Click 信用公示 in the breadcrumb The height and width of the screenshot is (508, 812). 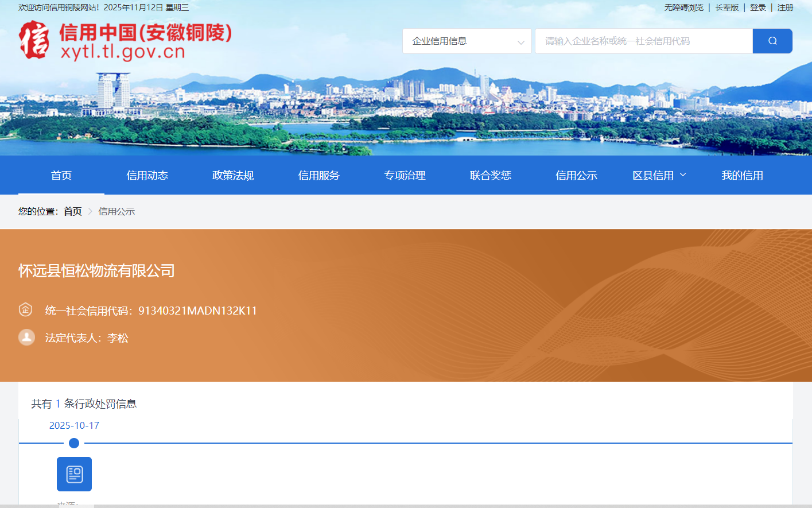tap(116, 211)
